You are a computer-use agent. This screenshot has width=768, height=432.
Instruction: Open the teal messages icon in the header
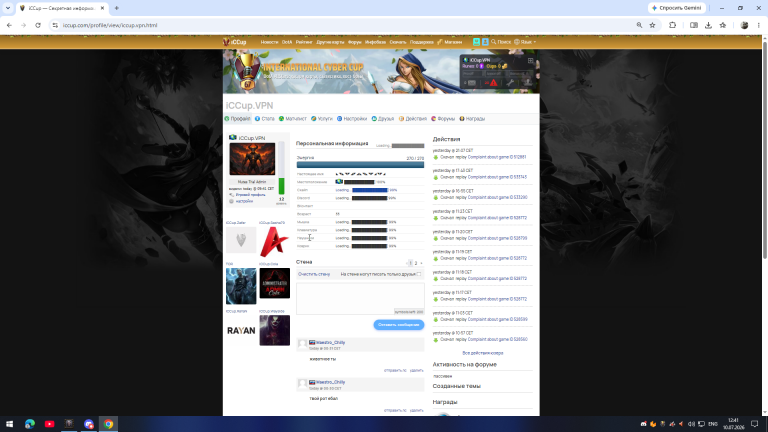476,42
